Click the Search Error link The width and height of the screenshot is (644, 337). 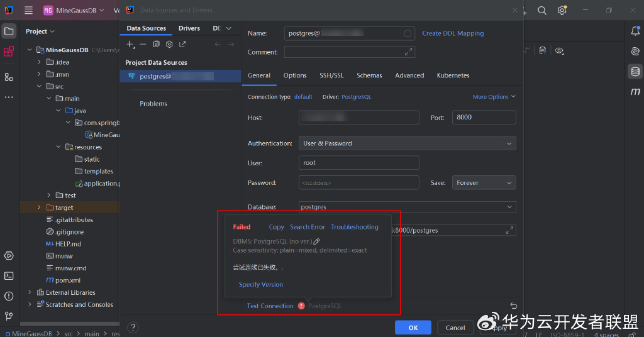pyautogui.click(x=307, y=227)
